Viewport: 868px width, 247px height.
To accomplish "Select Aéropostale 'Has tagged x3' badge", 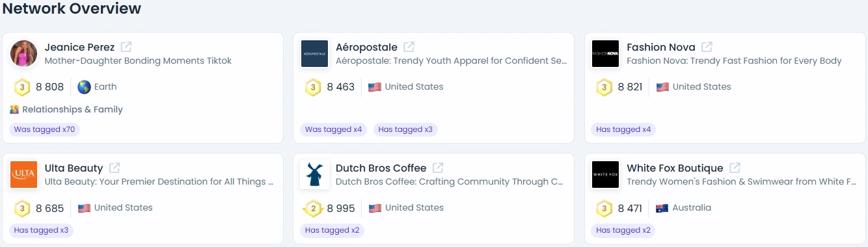I will [x=405, y=129].
